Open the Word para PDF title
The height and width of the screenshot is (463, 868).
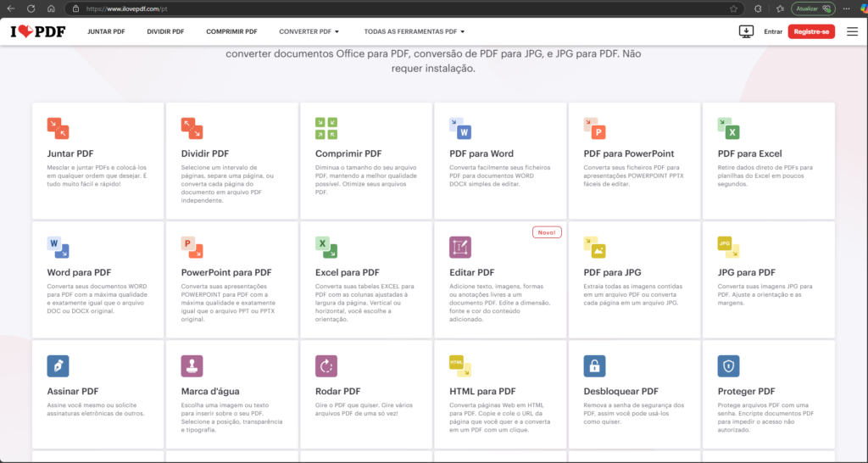(79, 272)
